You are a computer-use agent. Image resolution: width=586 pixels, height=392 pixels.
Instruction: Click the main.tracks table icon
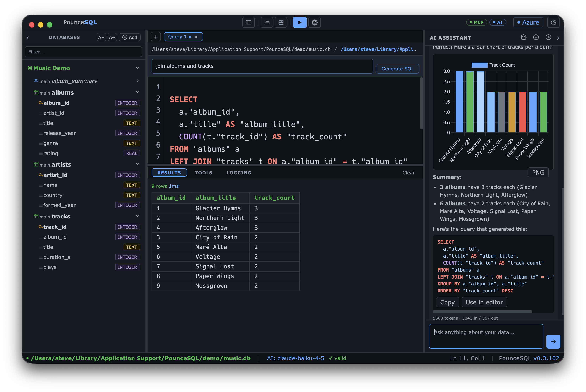pyautogui.click(x=36, y=216)
